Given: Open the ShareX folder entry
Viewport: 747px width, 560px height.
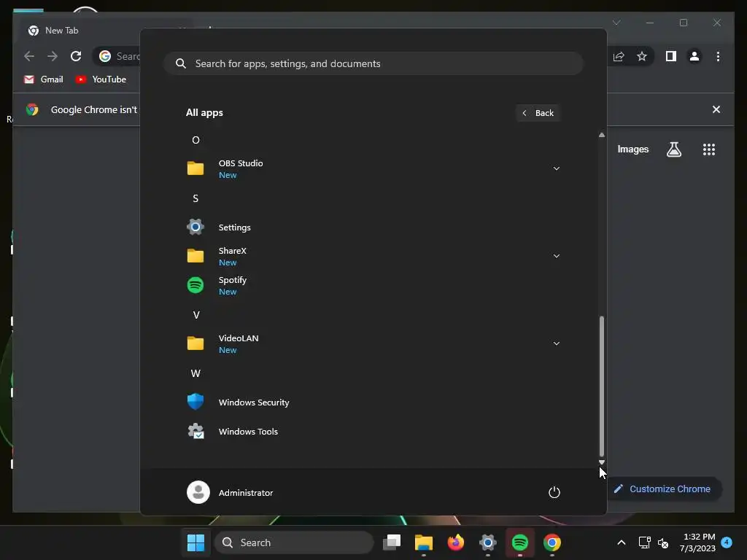Looking at the screenshot, I should coord(373,256).
